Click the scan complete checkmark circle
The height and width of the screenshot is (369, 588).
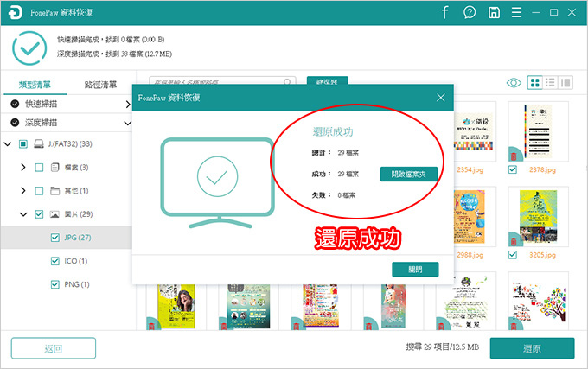pos(29,48)
